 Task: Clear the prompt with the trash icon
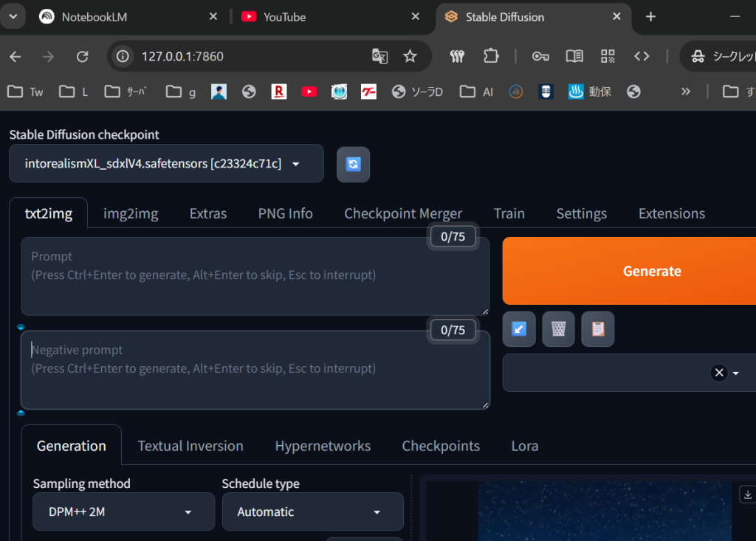pos(558,329)
